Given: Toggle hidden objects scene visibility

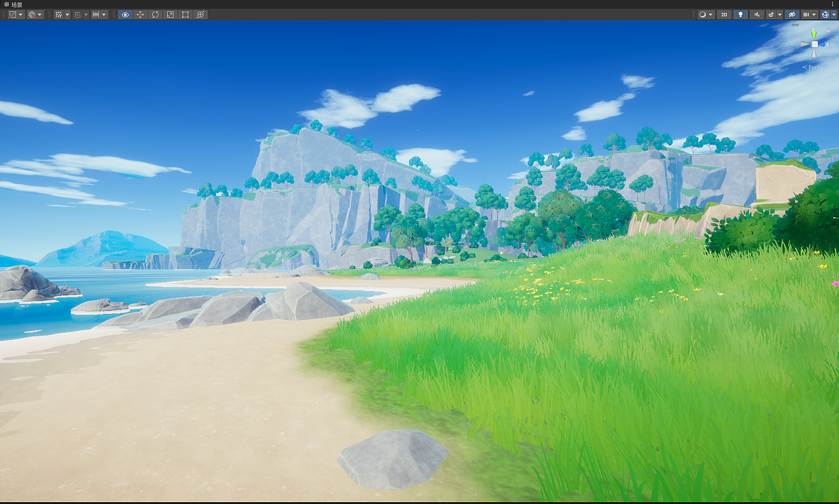Looking at the screenshot, I should click(x=792, y=14).
